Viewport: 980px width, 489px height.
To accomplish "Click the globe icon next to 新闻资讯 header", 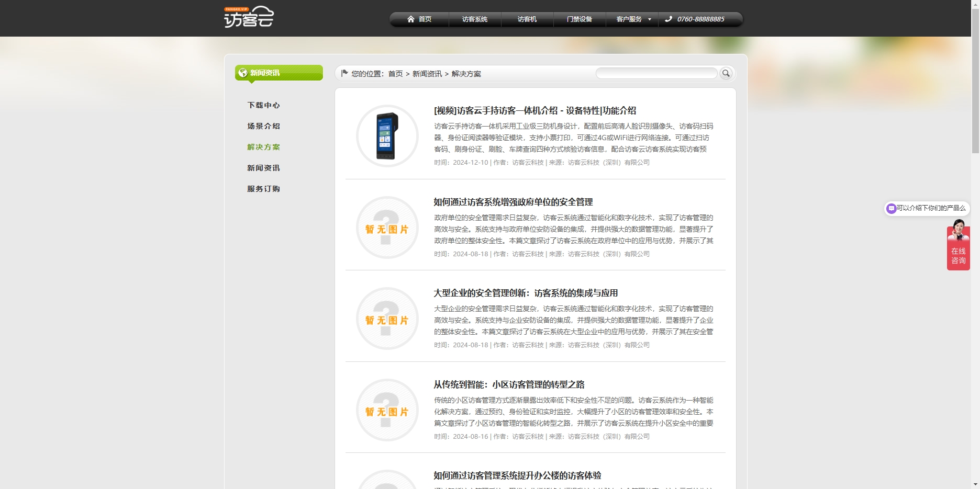I will pyautogui.click(x=243, y=73).
